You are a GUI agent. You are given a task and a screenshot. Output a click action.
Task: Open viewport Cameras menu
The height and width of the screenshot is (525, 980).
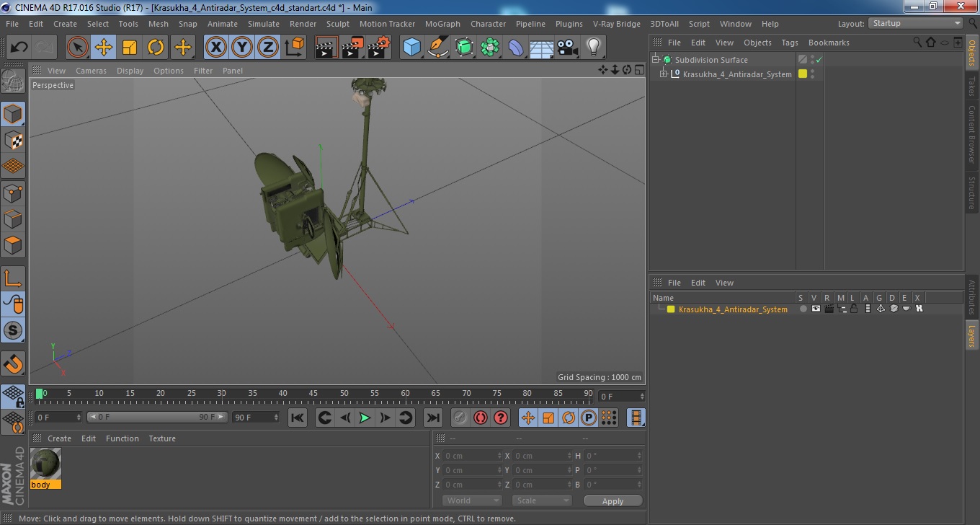[x=91, y=71]
